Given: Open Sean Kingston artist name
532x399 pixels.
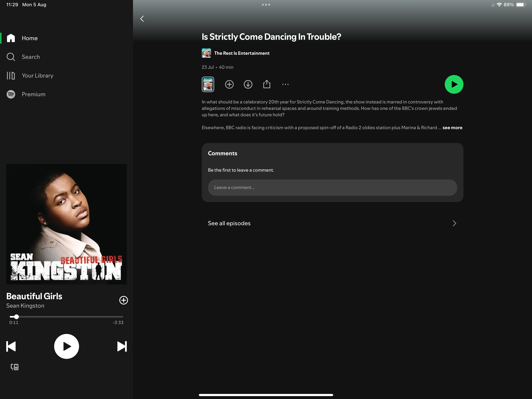Looking at the screenshot, I should (x=25, y=306).
